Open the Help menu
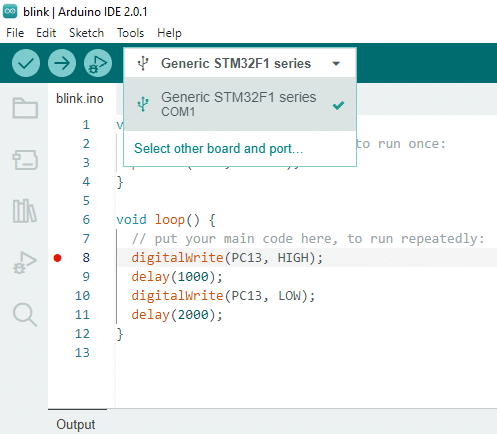This screenshot has width=497, height=434. click(169, 33)
